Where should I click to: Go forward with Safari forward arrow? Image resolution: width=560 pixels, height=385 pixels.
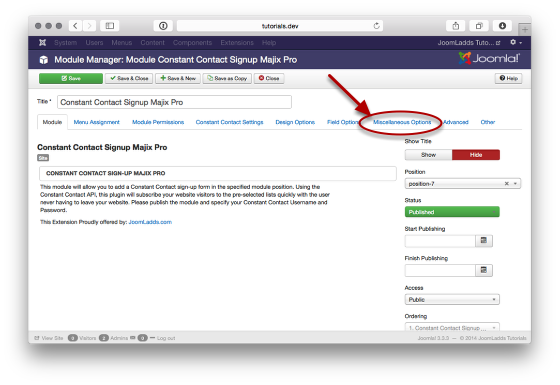coord(89,26)
